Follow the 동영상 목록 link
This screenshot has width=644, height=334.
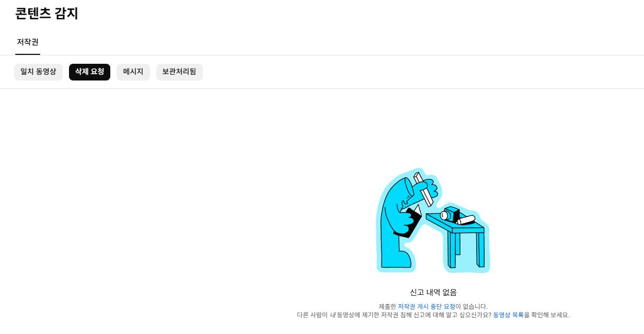coord(508,315)
